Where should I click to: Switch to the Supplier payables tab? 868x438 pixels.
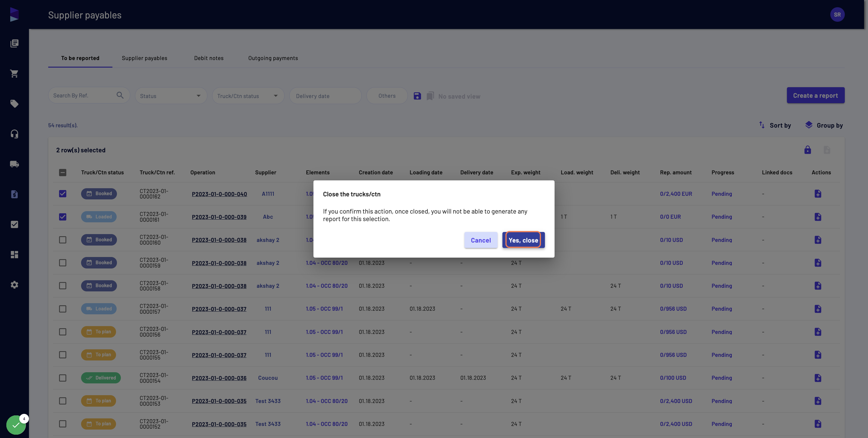pos(145,58)
